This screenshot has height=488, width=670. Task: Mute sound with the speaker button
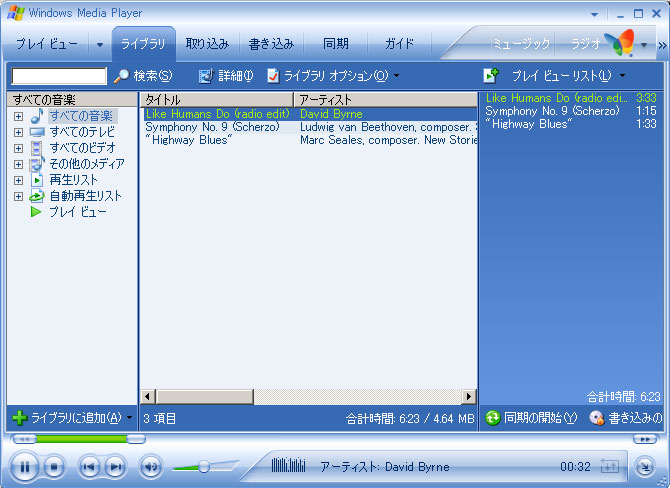point(150,467)
